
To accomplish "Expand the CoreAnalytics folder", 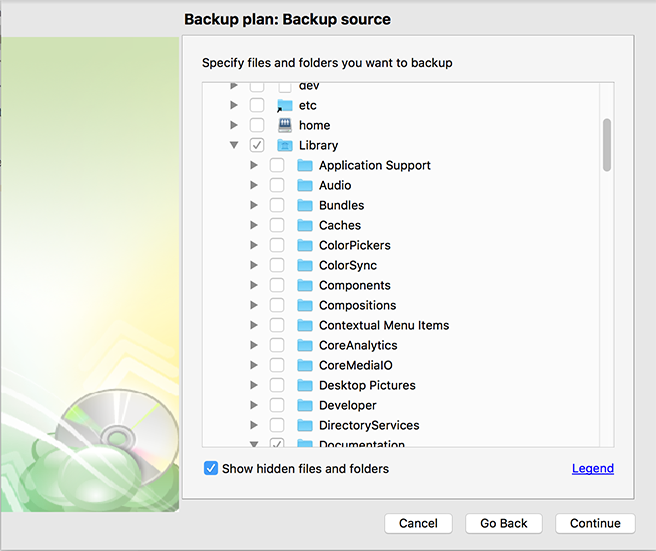I will tap(254, 345).
